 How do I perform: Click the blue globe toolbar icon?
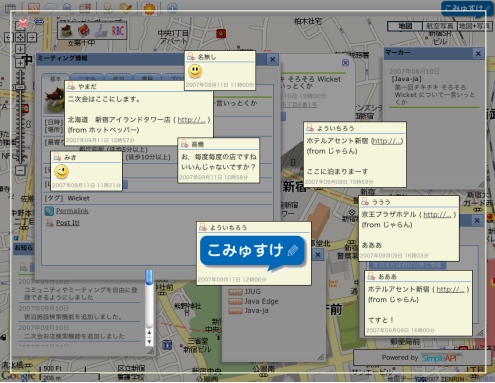pyautogui.click(x=172, y=7)
